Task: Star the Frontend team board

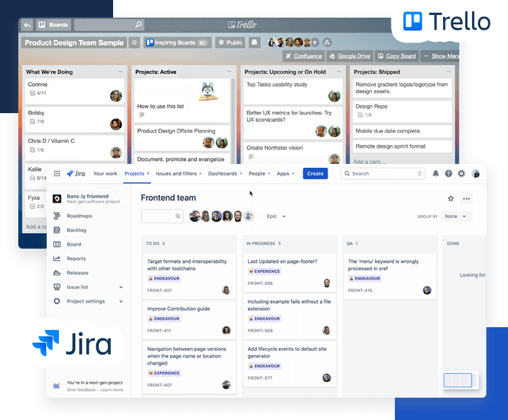Action: (x=450, y=198)
